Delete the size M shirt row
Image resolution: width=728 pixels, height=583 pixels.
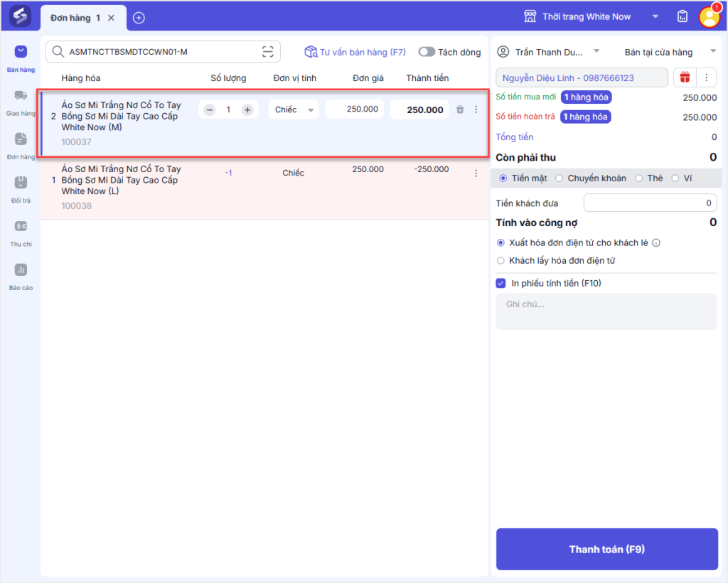[x=460, y=109]
